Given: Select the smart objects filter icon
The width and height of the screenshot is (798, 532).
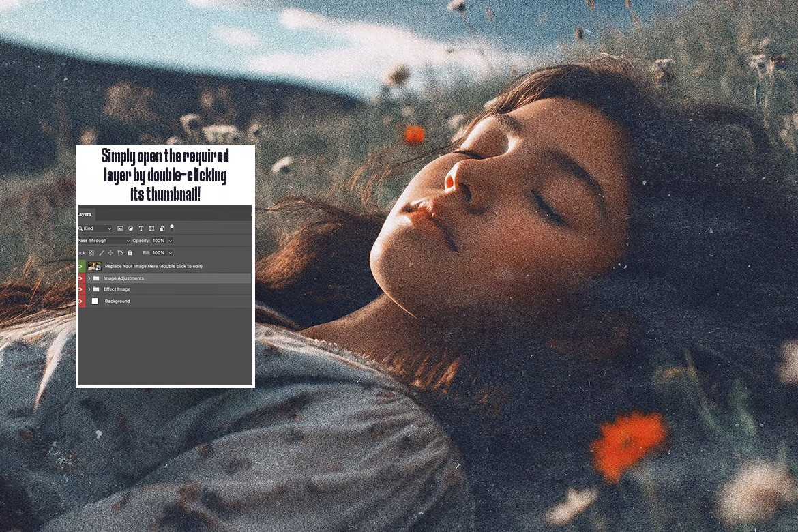Looking at the screenshot, I should [x=162, y=228].
